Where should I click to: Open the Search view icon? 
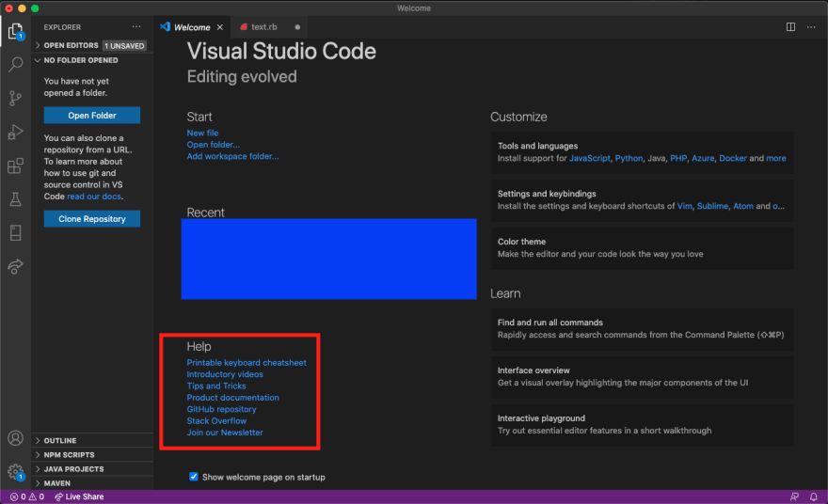[16, 64]
